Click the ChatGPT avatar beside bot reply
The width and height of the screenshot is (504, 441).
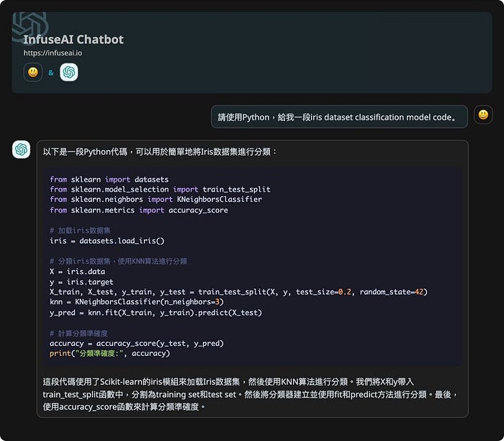tap(21, 149)
